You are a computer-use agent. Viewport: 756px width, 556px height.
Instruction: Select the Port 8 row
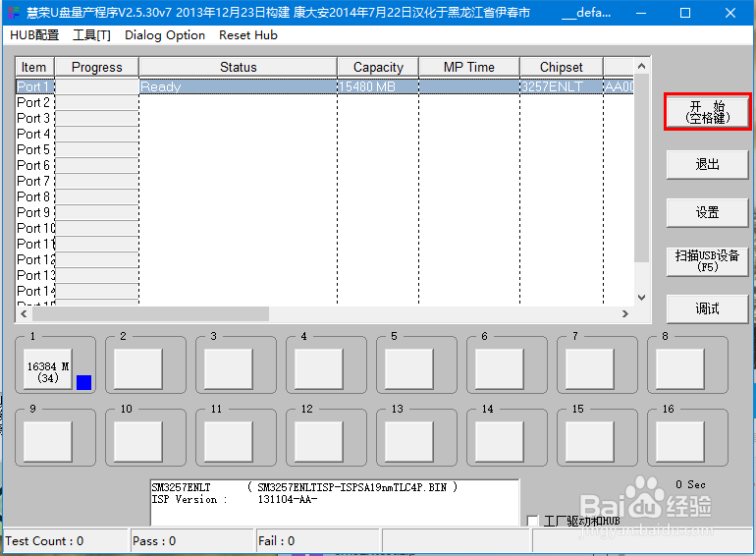324,196
